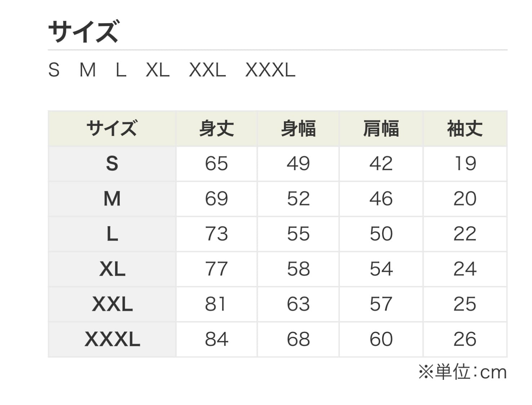Click the XXXL row label in table

click(x=112, y=339)
